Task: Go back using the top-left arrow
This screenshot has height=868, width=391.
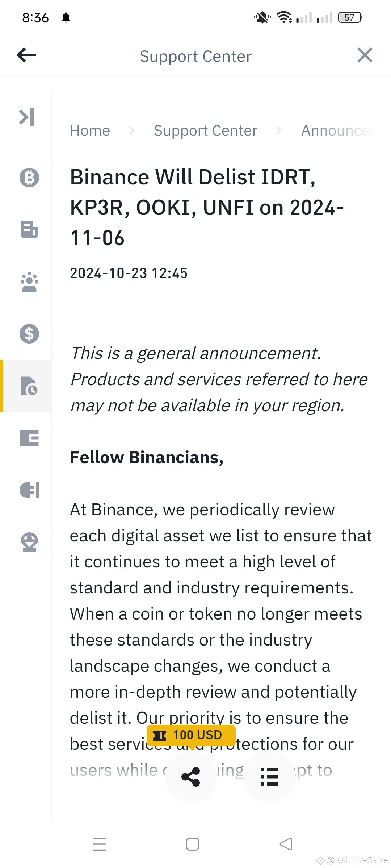Action: (26, 55)
